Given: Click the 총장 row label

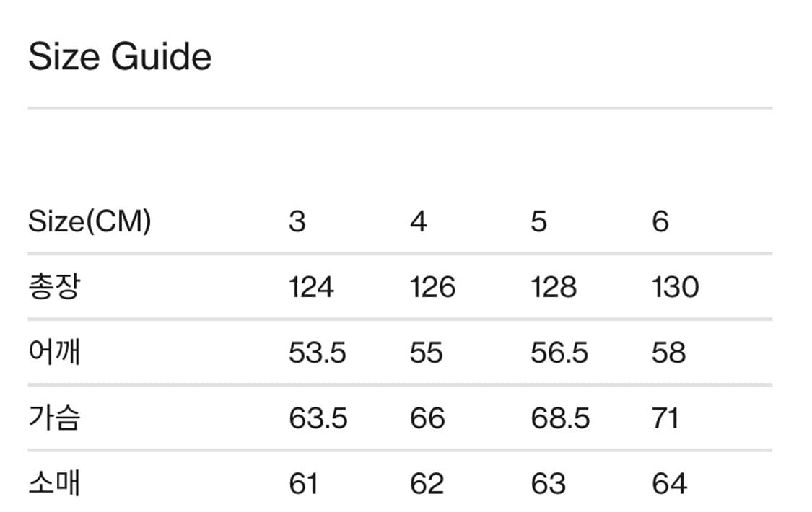Looking at the screenshot, I should [x=53, y=287].
